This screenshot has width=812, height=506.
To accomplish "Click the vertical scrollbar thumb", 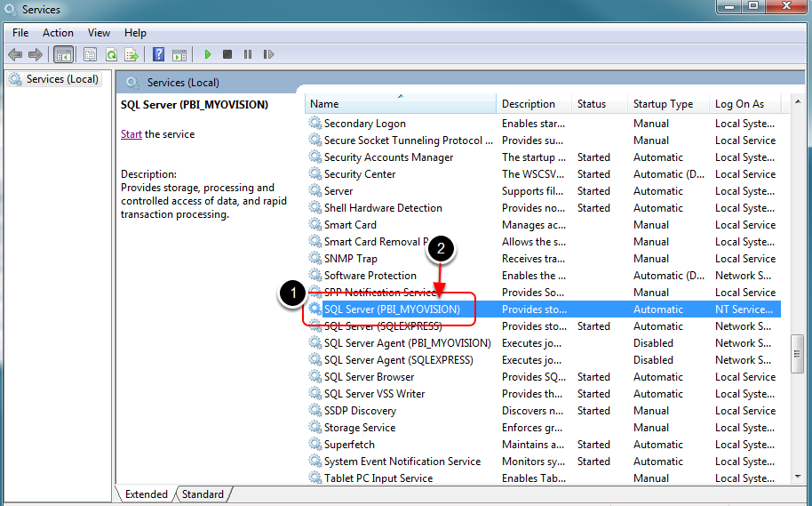I will [798, 354].
